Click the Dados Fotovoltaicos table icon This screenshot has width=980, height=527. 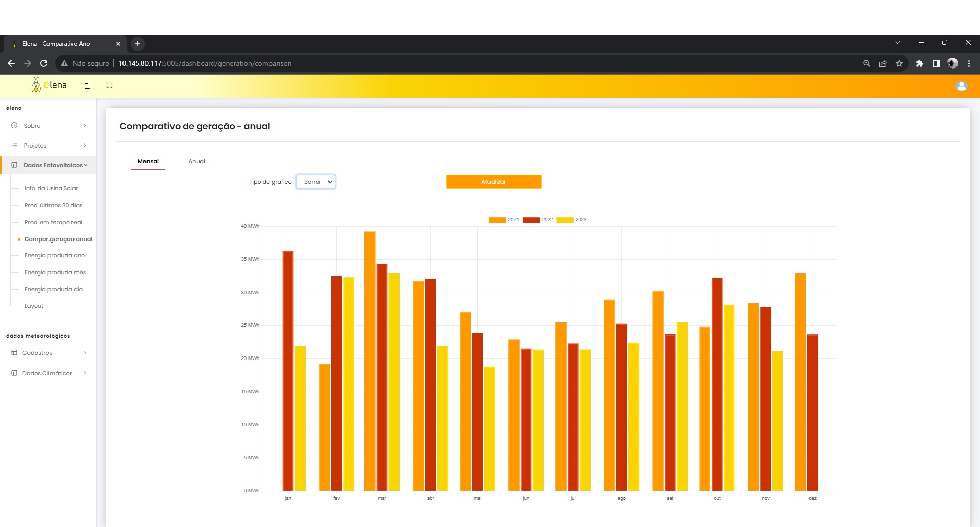click(x=14, y=165)
